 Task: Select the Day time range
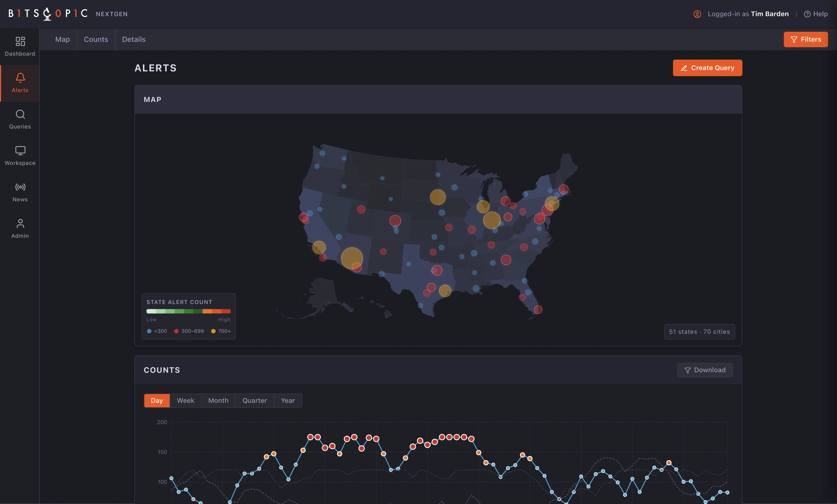(x=157, y=400)
